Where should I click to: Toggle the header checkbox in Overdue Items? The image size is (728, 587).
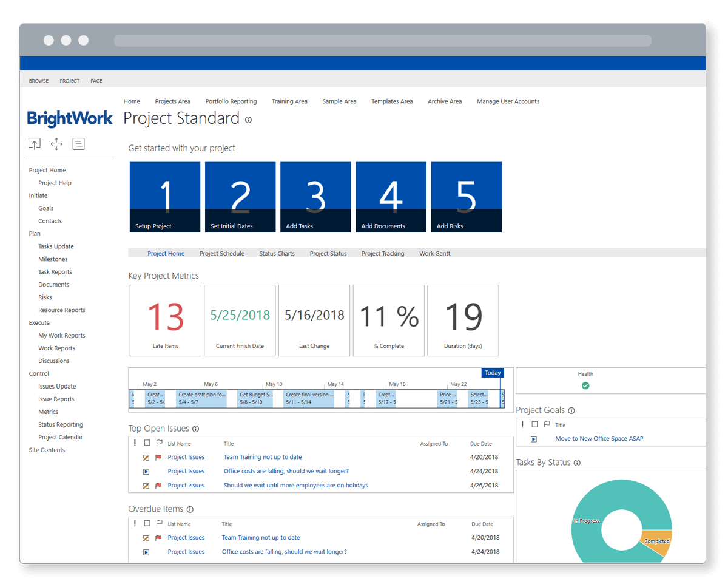[x=147, y=523]
